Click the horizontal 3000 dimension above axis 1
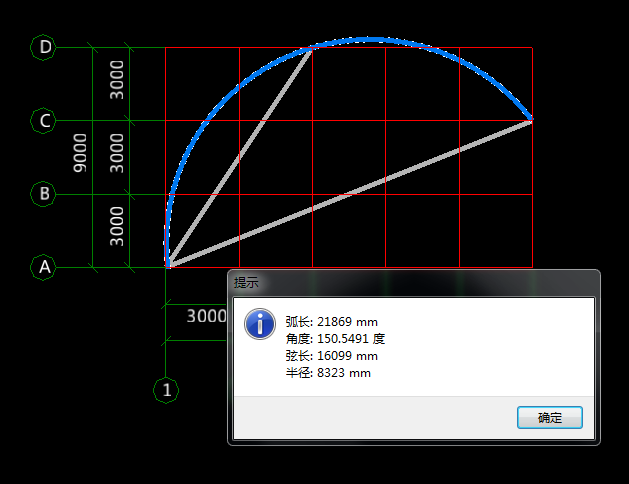The image size is (629, 484). tap(206, 316)
